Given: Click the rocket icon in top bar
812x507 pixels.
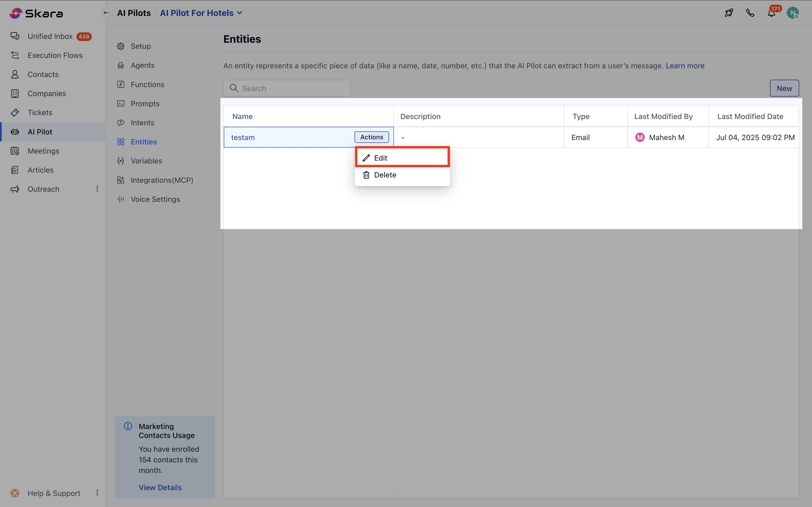Looking at the screenshot, I should click(x=728, y=13).
